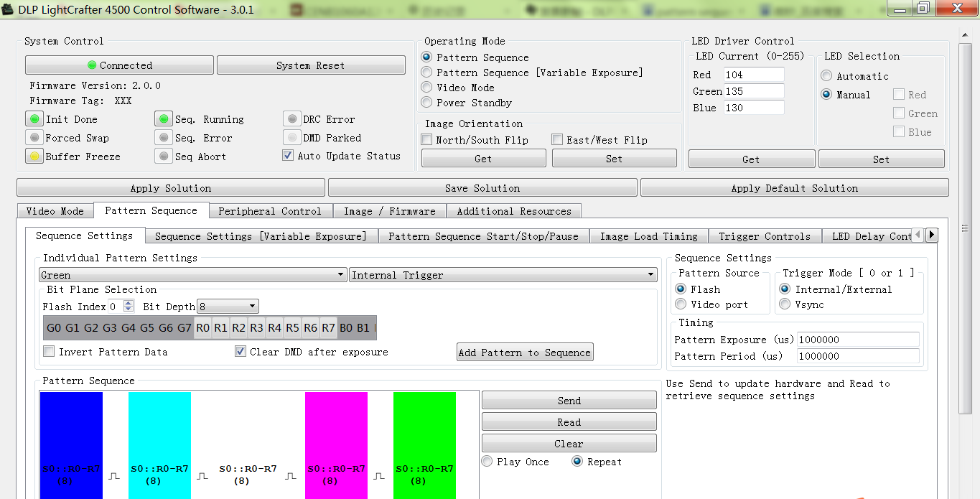Select bit plane R7
The width and height of the screenshot is (980, 499).
(328, 328)
